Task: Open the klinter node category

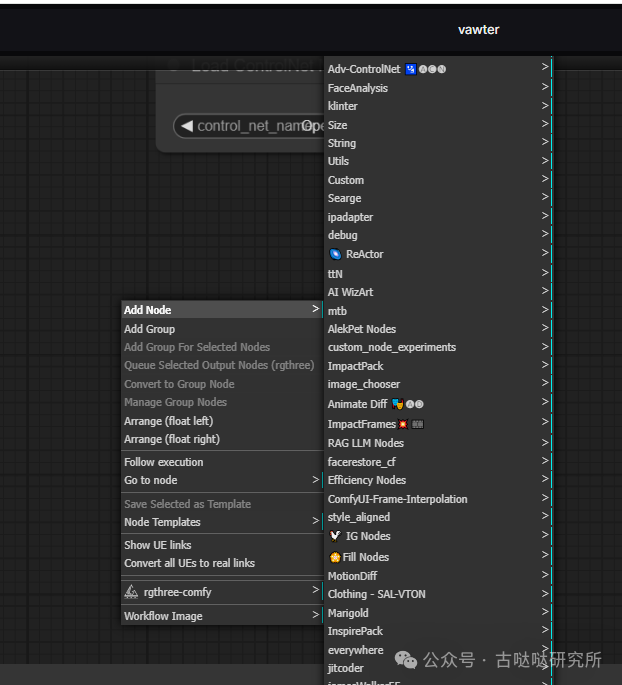Action: (438, 106)
